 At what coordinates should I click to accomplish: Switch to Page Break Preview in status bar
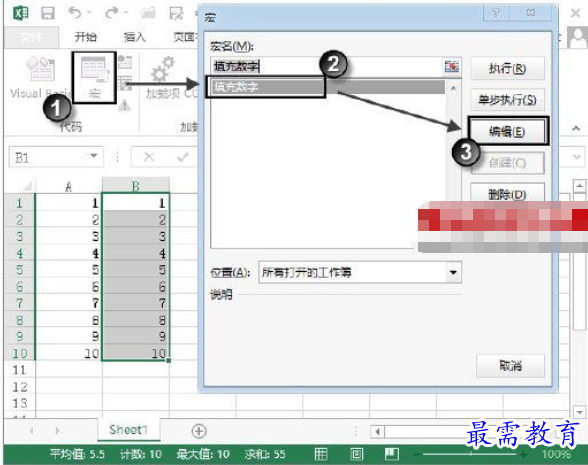pos(392,454)
